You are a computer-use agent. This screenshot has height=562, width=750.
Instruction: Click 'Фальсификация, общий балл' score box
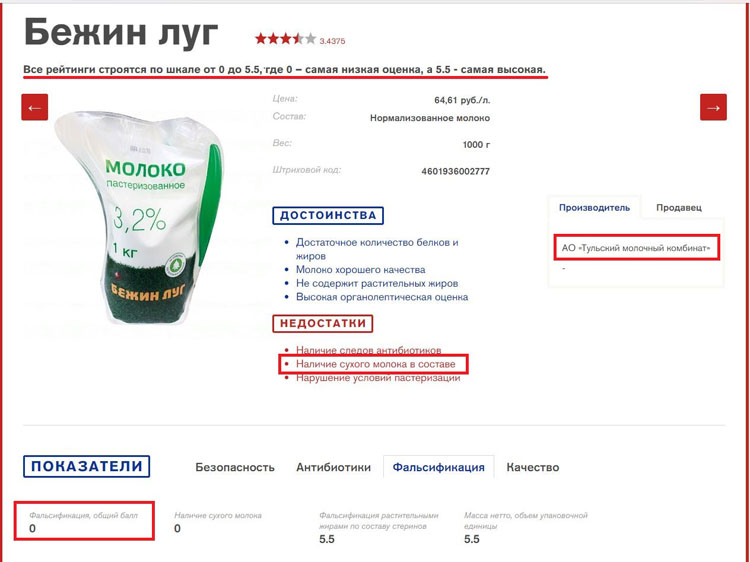tap(84, 521)
